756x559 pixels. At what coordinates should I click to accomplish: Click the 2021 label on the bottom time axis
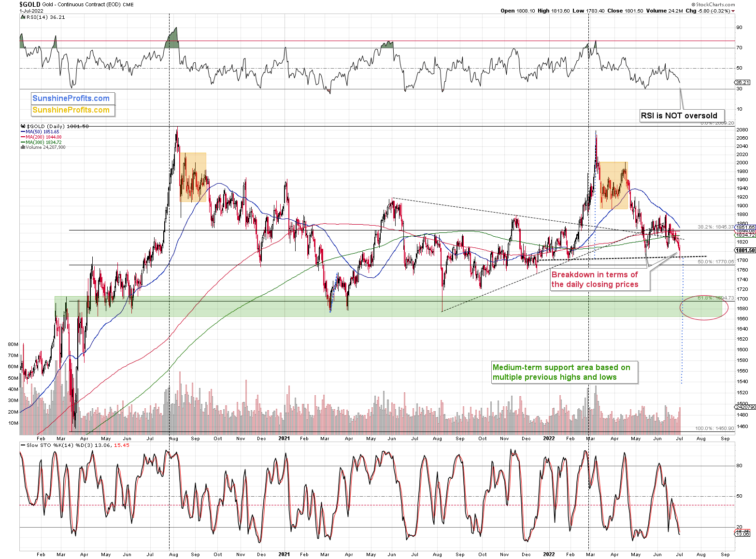tap(284, 554)
